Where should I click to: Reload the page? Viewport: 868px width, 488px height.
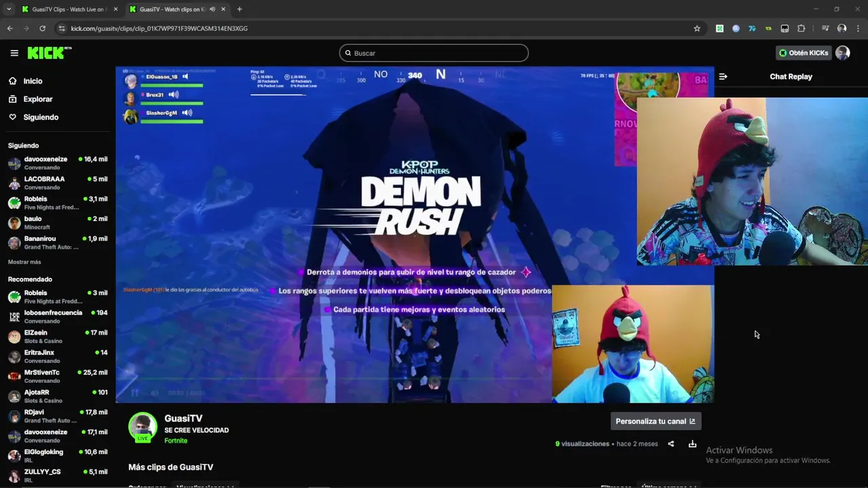coord(42,28)
